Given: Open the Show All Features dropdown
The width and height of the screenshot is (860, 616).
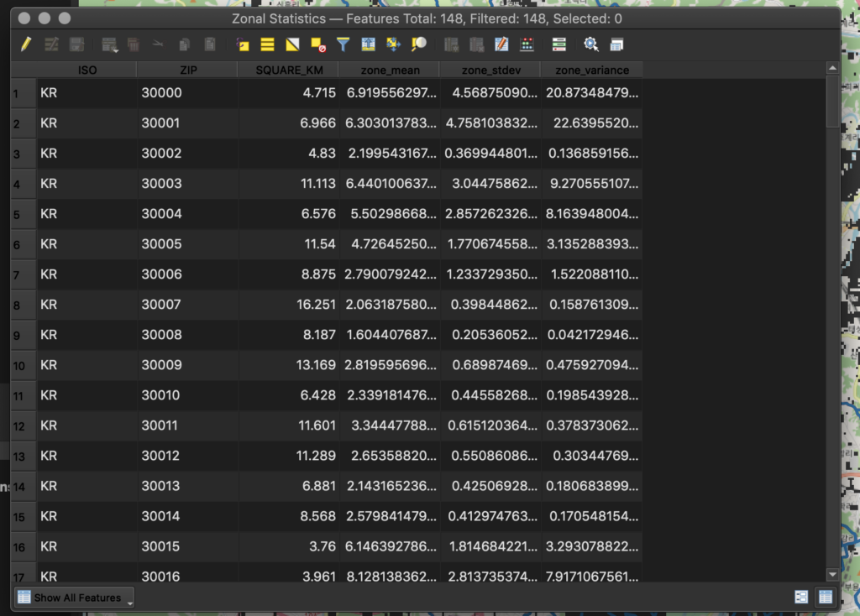Looking at the screenshot, I should pyautogui.click(x=75, y=598).
